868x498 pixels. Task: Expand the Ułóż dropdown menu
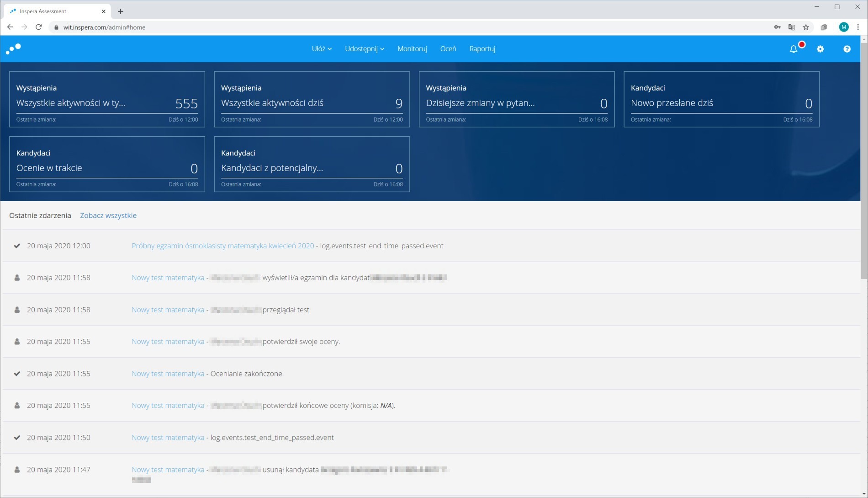coord(321,48)
